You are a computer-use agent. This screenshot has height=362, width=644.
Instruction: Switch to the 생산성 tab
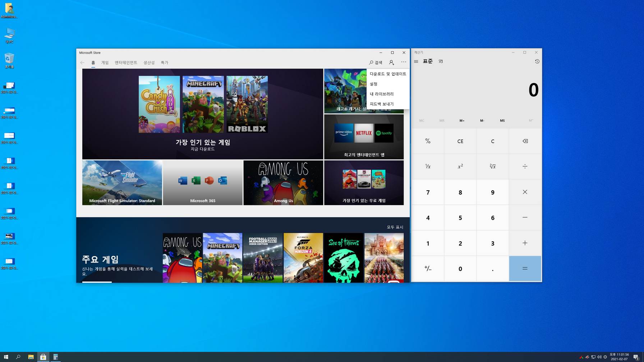pos(149,62)
